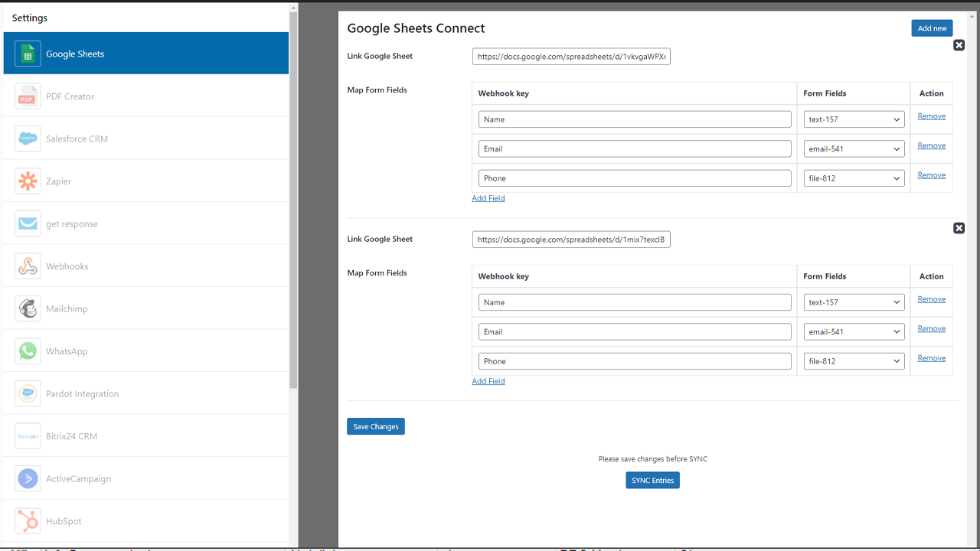Click the WhatsApp icon
Image resolution: width=980 pixels, height=551 pixels.
28,351
